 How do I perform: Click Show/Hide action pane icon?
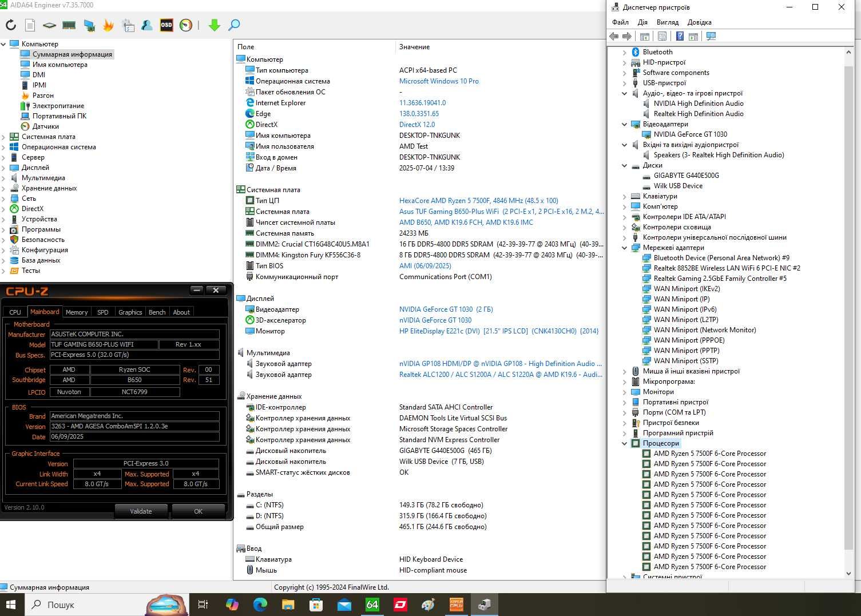pos(693,37)
